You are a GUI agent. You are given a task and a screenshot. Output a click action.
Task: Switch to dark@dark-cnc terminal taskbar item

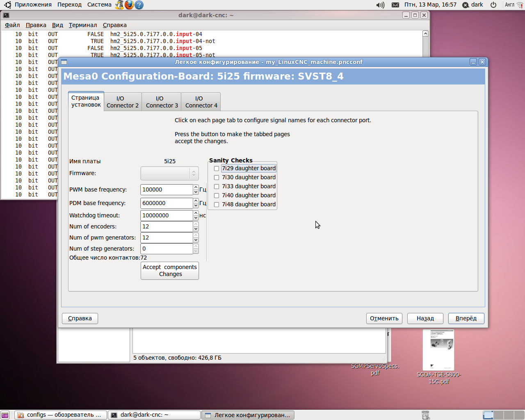(154, 415)
